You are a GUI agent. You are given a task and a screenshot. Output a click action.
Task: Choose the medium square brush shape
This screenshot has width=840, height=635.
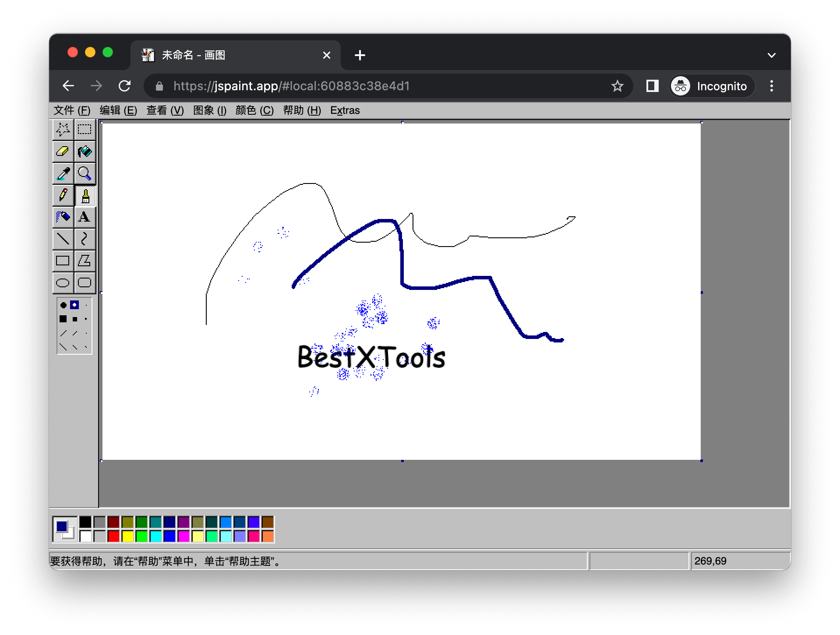tap(75, 319)
